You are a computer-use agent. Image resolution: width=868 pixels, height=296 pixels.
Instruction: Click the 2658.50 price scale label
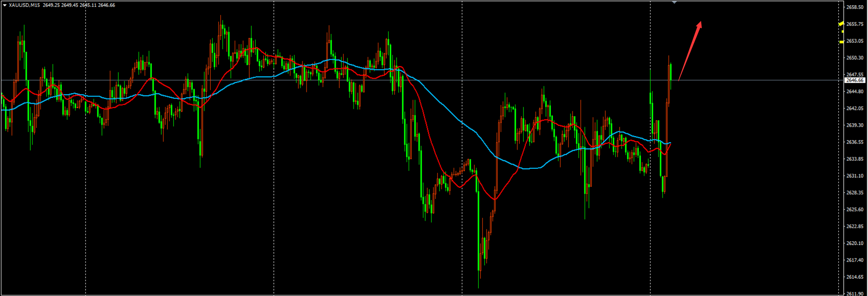pos(854,7)
